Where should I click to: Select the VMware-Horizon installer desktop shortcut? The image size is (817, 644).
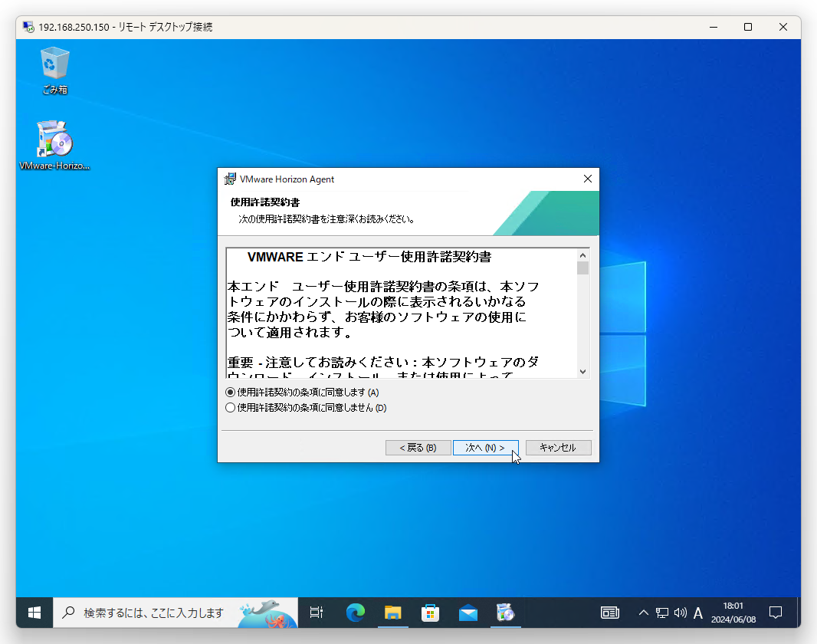click(x=54, y=146)
